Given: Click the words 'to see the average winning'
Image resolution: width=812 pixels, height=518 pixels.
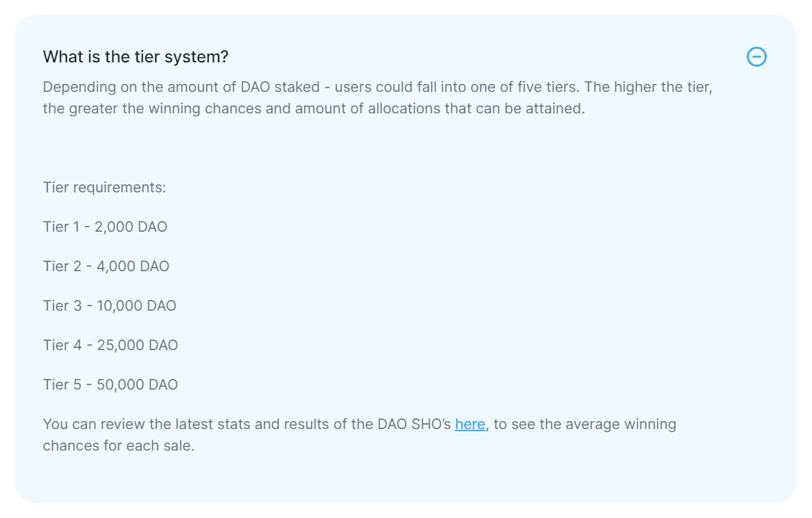Looking at the screenshot, I should point(585,424).
